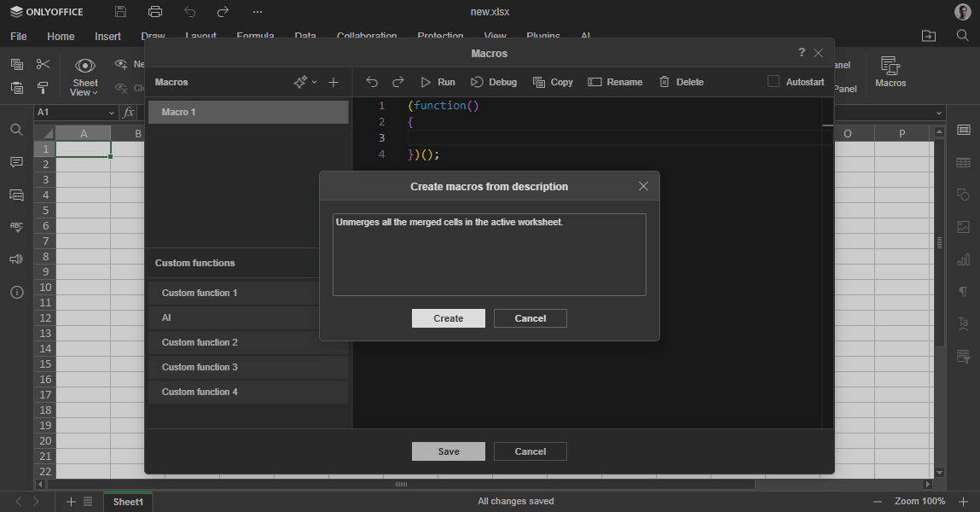This screenshot has width=980, height=512.
Task: Open Macros from the ribbon
Action: click(890, 72)
